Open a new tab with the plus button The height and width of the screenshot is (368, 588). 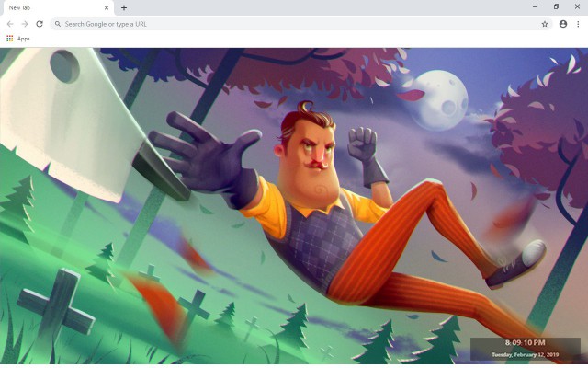tap(124, 7)
